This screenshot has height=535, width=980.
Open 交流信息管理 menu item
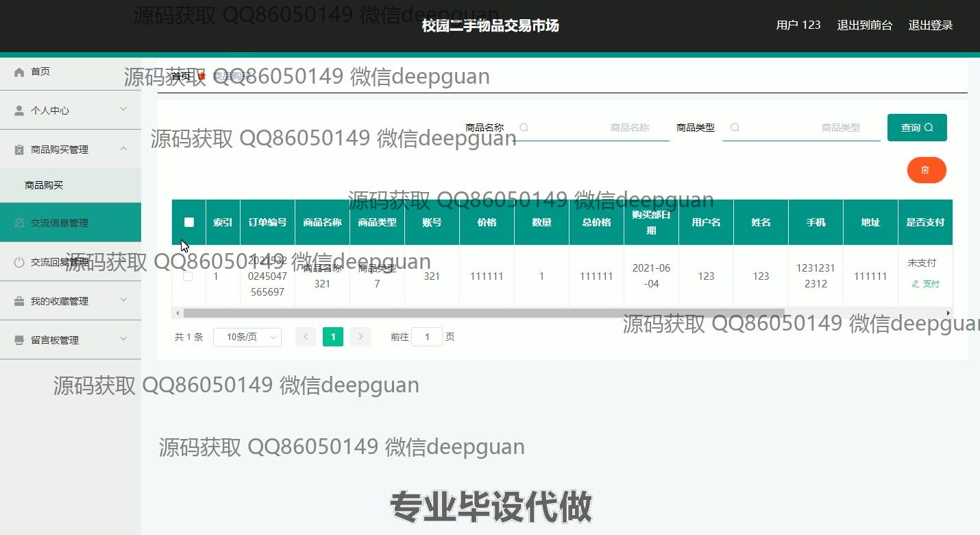tap(60, 223)
